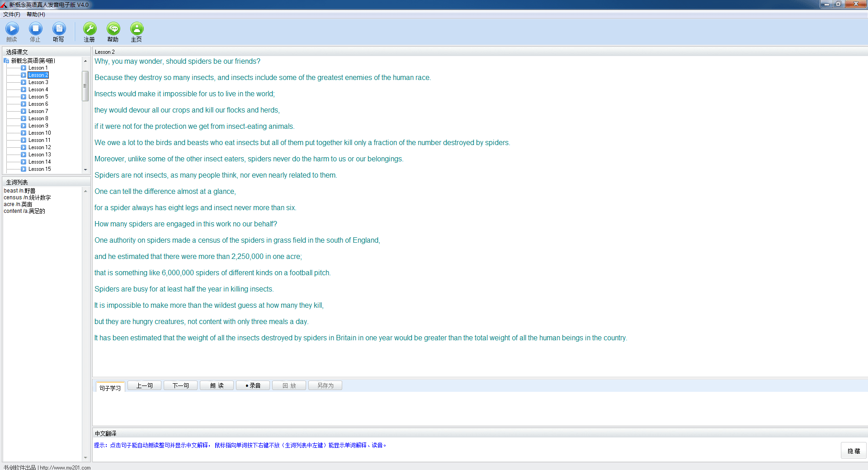Image resolution: width=868 pixels, height=470 pixels.
Task: Click the 下一句 next sentence button
Action: pos(180,385)
